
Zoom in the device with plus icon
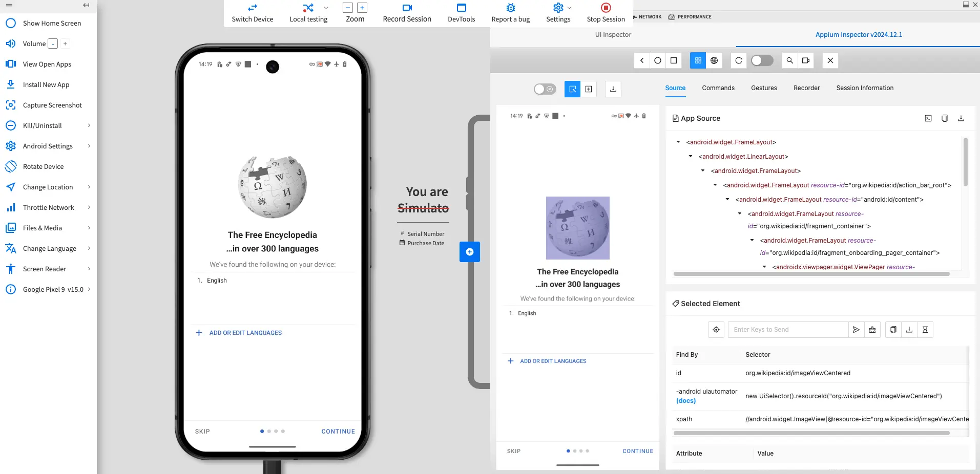click(x=362, y=8)
